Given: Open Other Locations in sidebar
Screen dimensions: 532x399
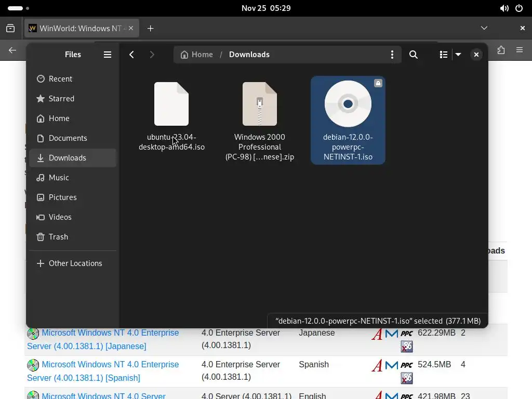Looking at the screenshot, I should click(73, 263).
